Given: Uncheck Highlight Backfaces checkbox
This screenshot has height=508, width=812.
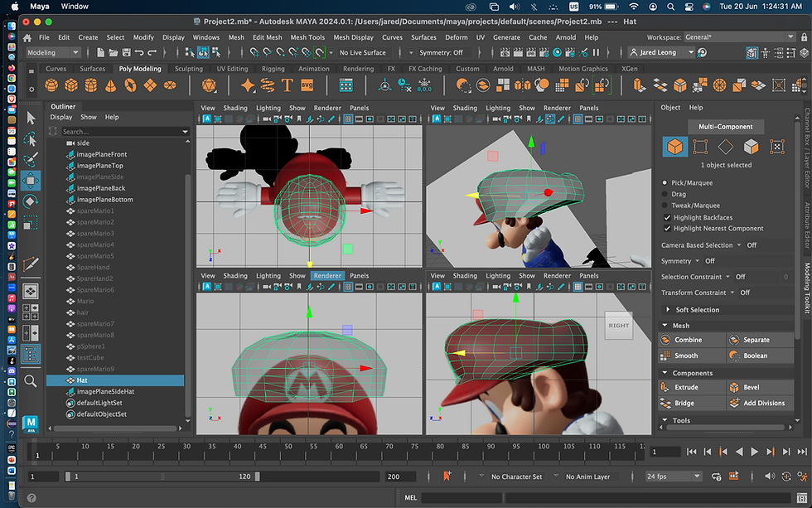Looking at the screenshot, I should tap(667, 218).
